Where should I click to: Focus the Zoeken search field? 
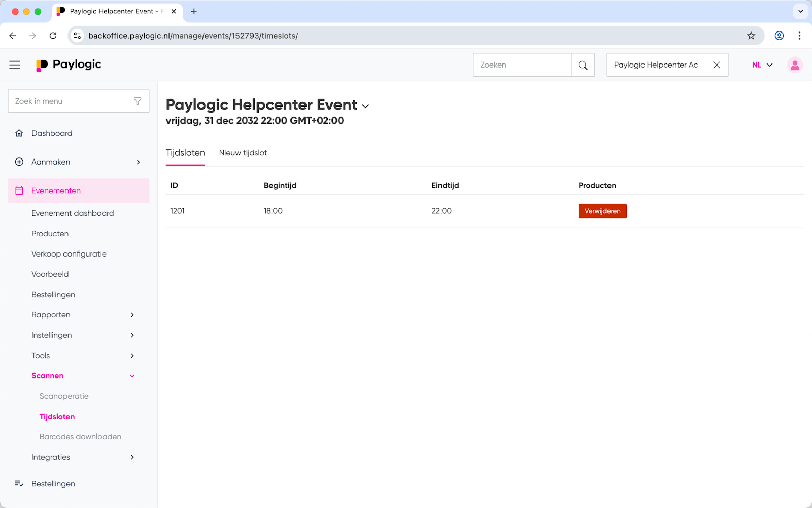522,65
